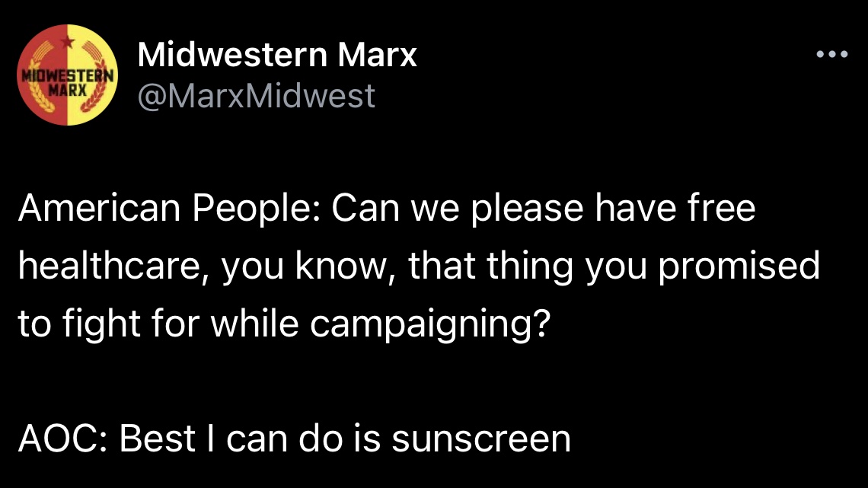868x488 pixels.
Task: Click the word "campaigning?" in the tweet
Action: click(429, 324)
